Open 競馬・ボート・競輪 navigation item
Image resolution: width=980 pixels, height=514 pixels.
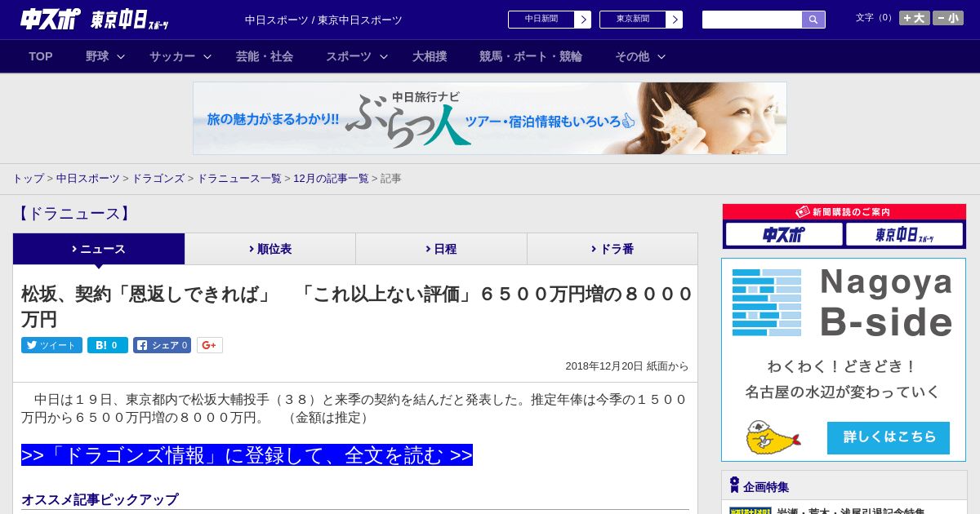coord(531,56)
